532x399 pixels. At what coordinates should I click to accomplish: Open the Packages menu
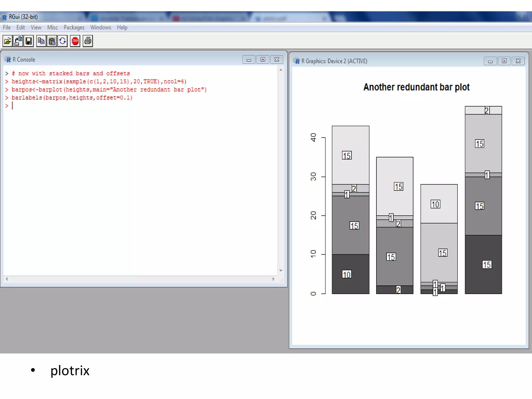pyautogui.click(x=74, y=28)
